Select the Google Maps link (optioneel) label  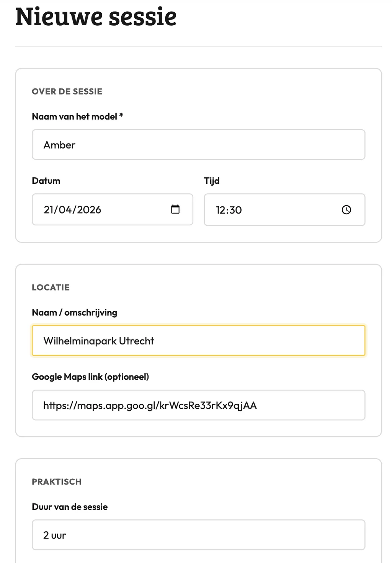(x=90, y=377)
